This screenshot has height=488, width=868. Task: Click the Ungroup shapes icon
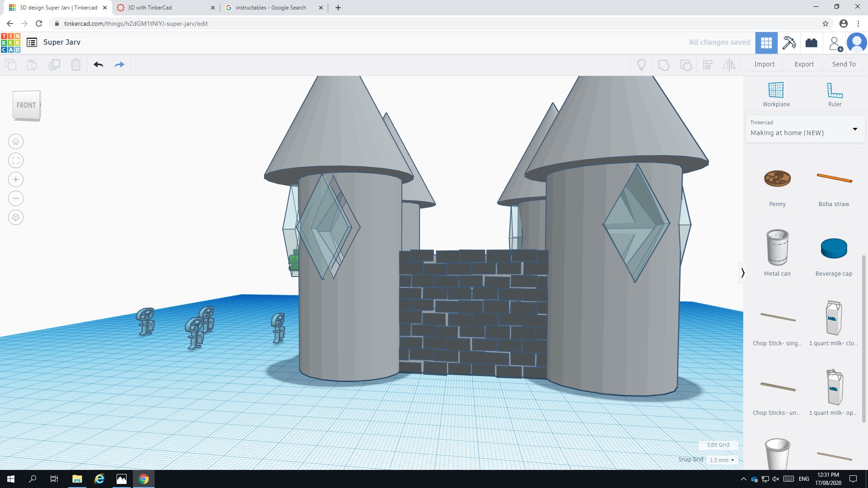coord(686,65)
